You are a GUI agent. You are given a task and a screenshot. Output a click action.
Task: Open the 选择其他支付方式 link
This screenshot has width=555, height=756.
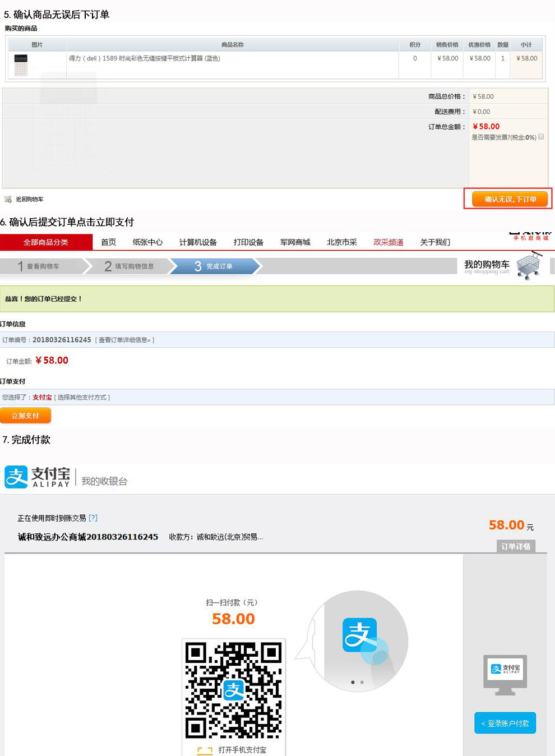click(x=82, y=397)
